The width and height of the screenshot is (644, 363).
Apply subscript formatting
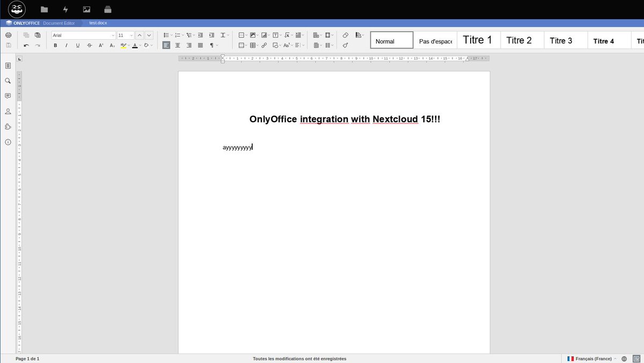click(x=112, y=45)
